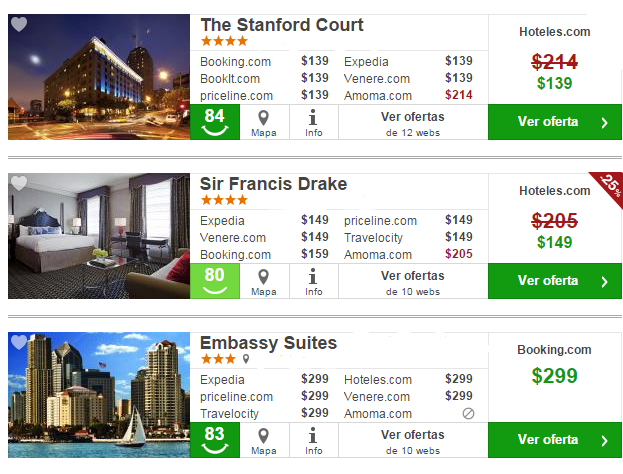The width and height of the screenshot is (623, 474).
Task: Click Ver oferta button for The Stanford Court
Action: (555, 122)
